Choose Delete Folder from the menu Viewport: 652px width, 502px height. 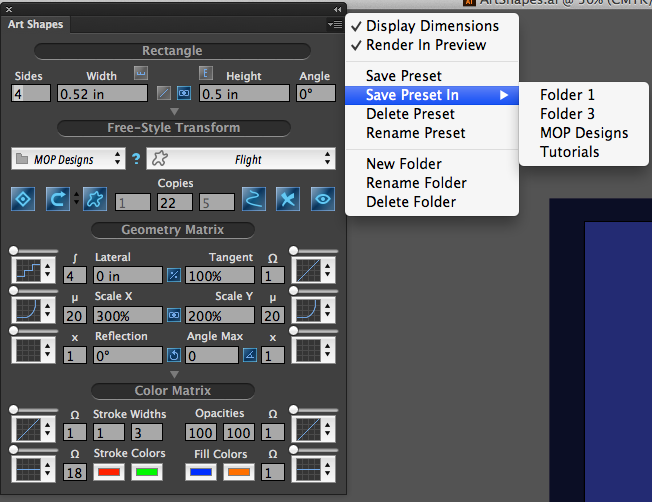(x=432, y=202)
